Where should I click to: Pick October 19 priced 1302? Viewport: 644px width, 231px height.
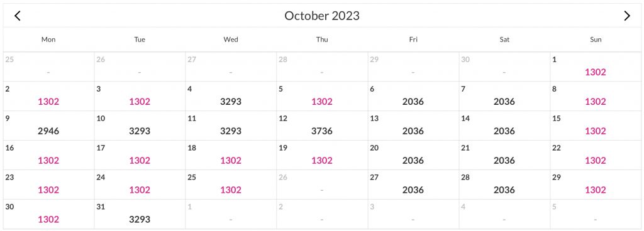point(322,155)
